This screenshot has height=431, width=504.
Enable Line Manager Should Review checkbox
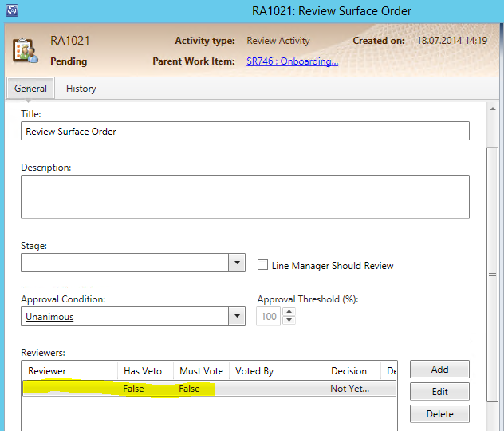263,265
